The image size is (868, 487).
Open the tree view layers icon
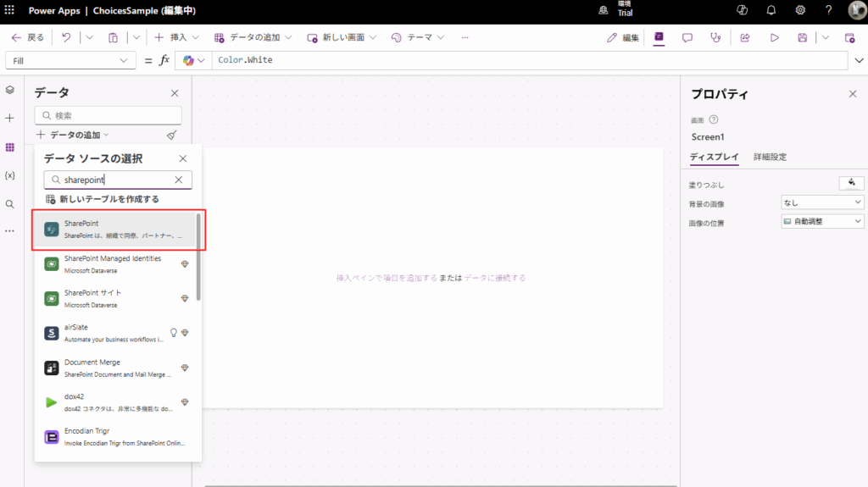pyautogui.click(x=10, y=90)
